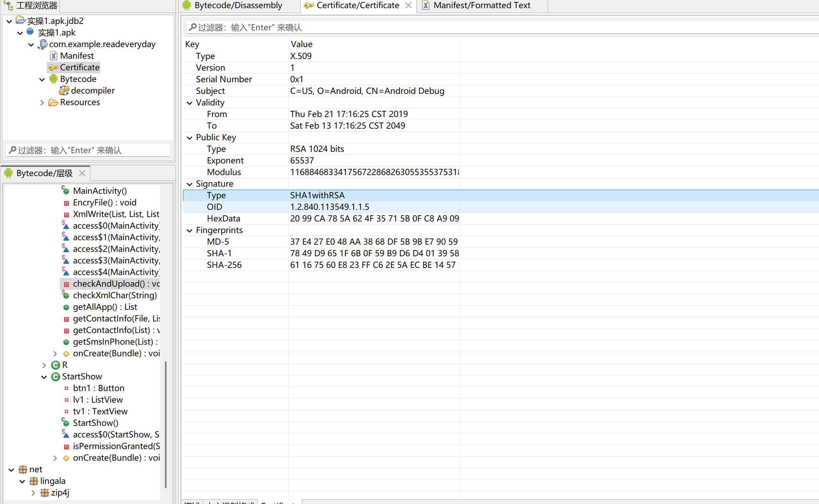Viewport: 819px width, 504px height.
Task: Click the net package icon
Action: [x=23, y=470]
